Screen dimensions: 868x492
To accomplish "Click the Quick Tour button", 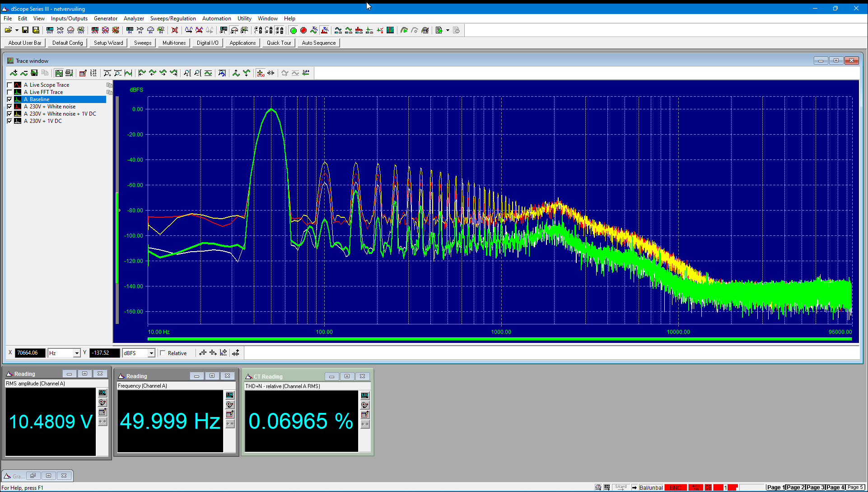I will pyautogui.click(x=279, y=43).
